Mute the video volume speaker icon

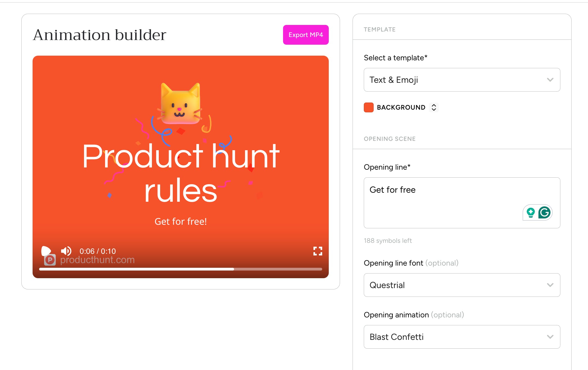pyautogui.click(x=66, y=251)
